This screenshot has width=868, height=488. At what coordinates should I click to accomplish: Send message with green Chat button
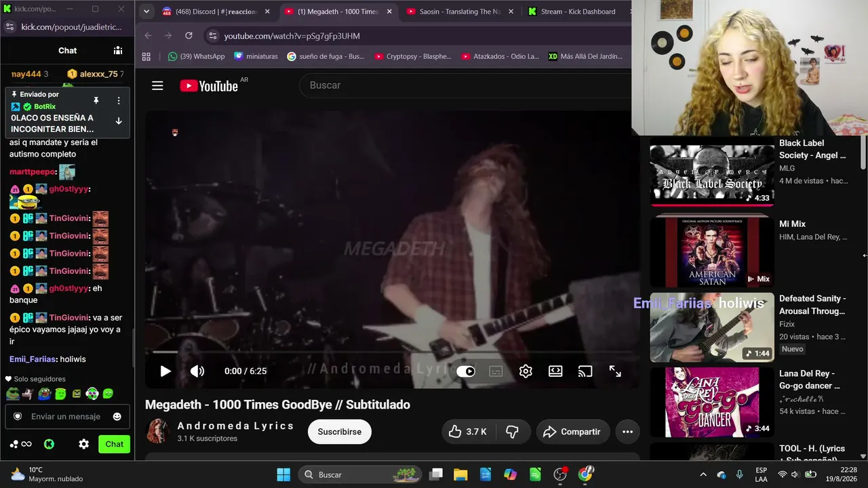(114, 444)
